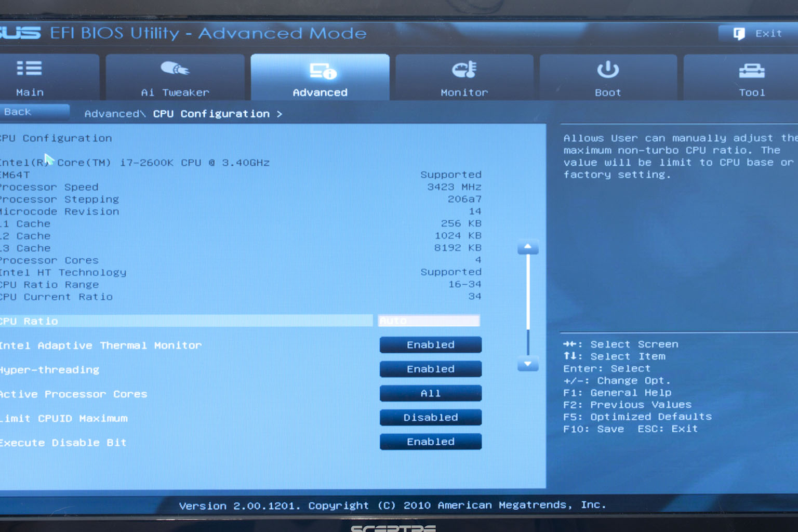Click the 256 KB cache value
The height and width of the screenshot is (532, 798).
(461, 223)
